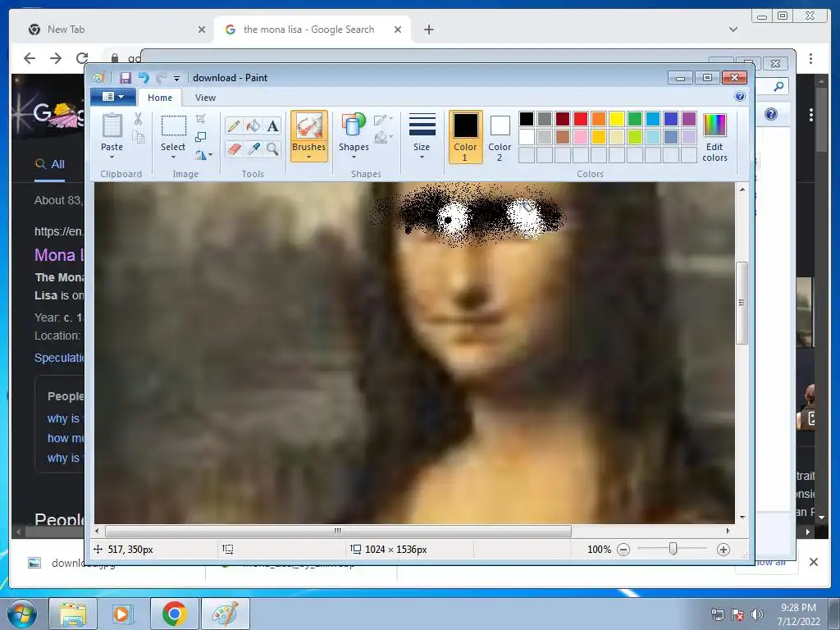Expand the Paste dropdown arrow
Viewport: 840px width, 630px height.
[x=112, y=157]
